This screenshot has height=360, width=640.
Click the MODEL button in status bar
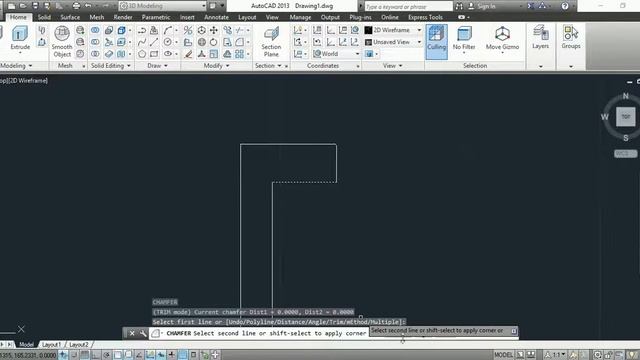click(x=503, y=355)
